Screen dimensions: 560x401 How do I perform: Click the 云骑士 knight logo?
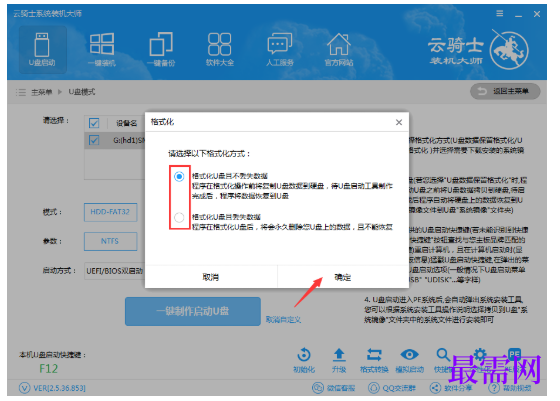(509, 50)
